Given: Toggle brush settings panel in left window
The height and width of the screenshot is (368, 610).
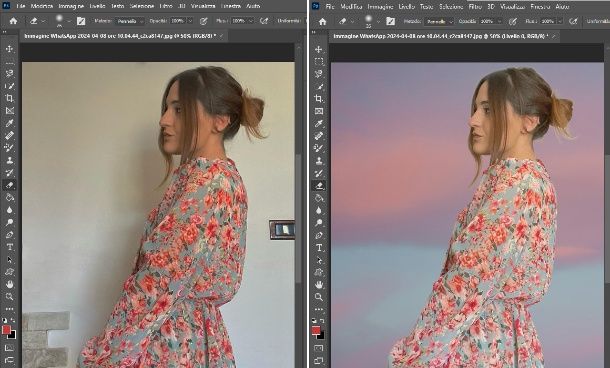Looking at the screenshot, I should click(81, 21).
